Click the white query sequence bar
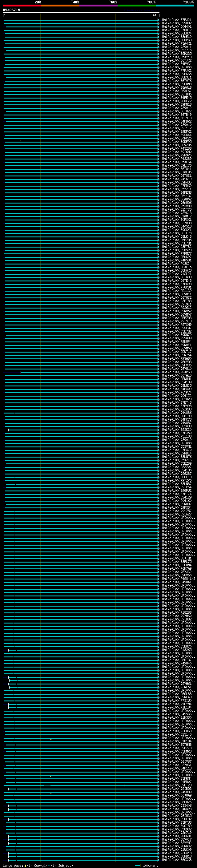Screen dimensions: 197x868 tap(81, 12)
